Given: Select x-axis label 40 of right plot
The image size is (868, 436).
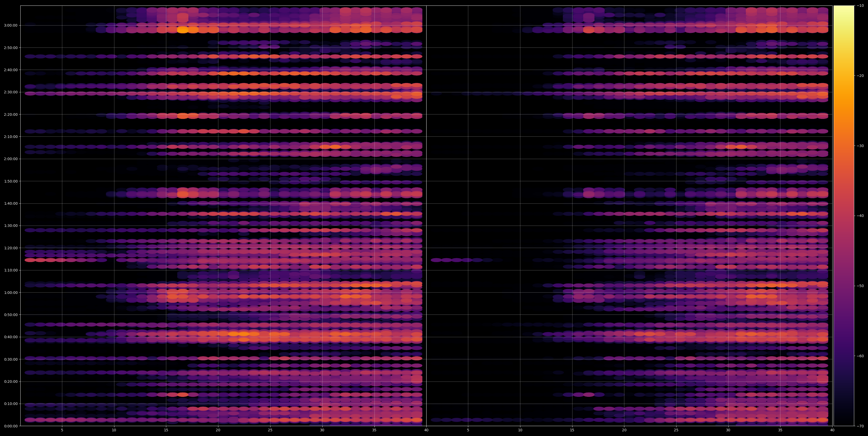Looking at the screenshot, I should 832,430.
